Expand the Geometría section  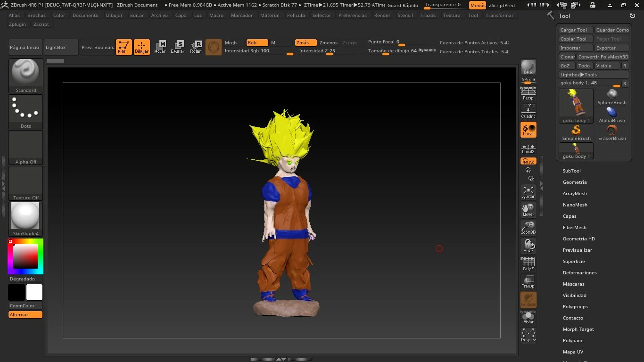click(575, 182)
